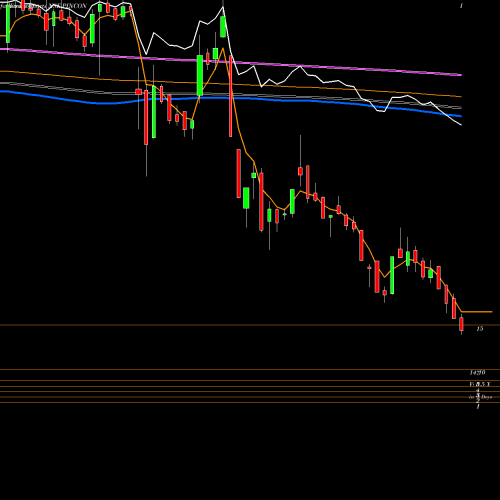500x500 pixels.
Task: Click the price label "15"
Action: (480, 329)
